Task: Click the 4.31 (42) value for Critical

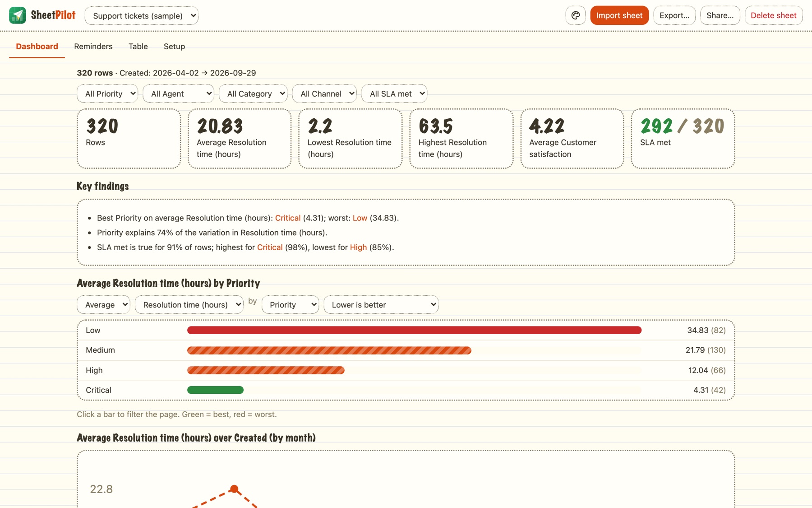Action: point(710,390)
